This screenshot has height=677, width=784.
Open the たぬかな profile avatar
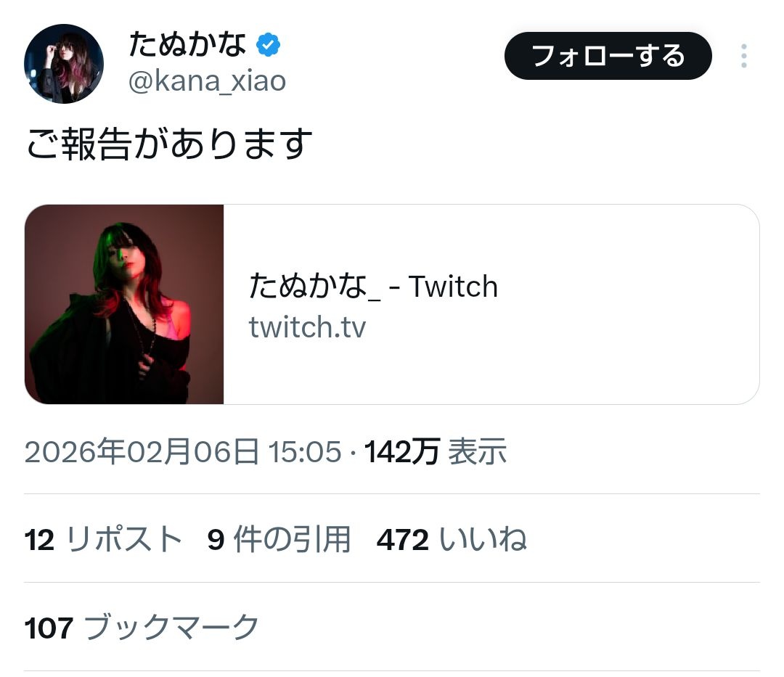click(x=64, y=64)
